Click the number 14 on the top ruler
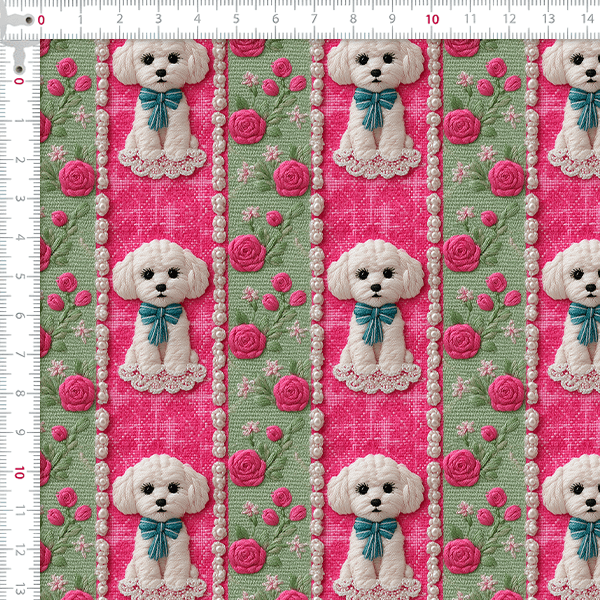The image size is (600, 600). tap(588, 18)
